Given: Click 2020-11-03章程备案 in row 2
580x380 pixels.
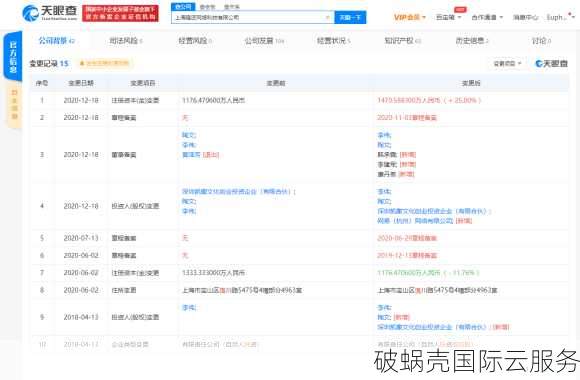Looking at the screenshot, I should (407, 118).
